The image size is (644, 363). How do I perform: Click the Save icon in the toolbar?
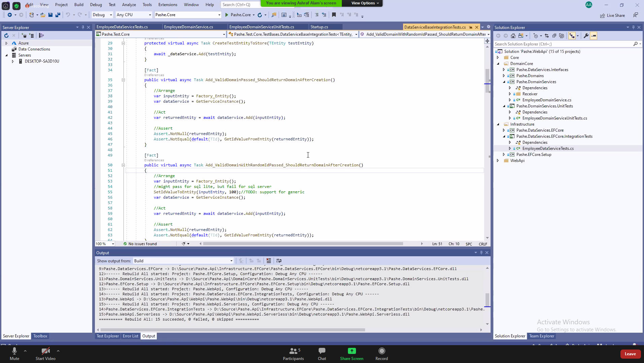(x=50, y=15)
